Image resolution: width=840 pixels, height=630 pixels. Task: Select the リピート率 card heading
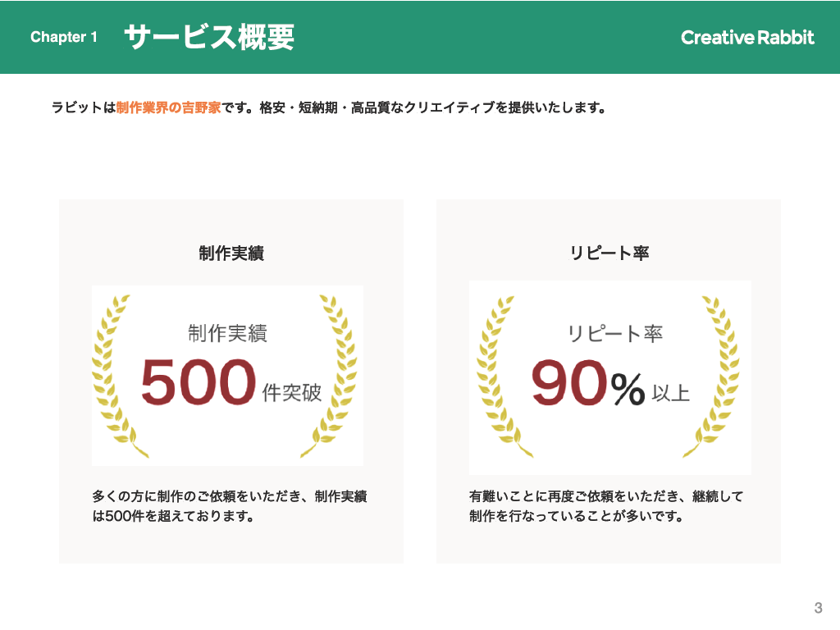pyautogui.click(x=609, y=253)
